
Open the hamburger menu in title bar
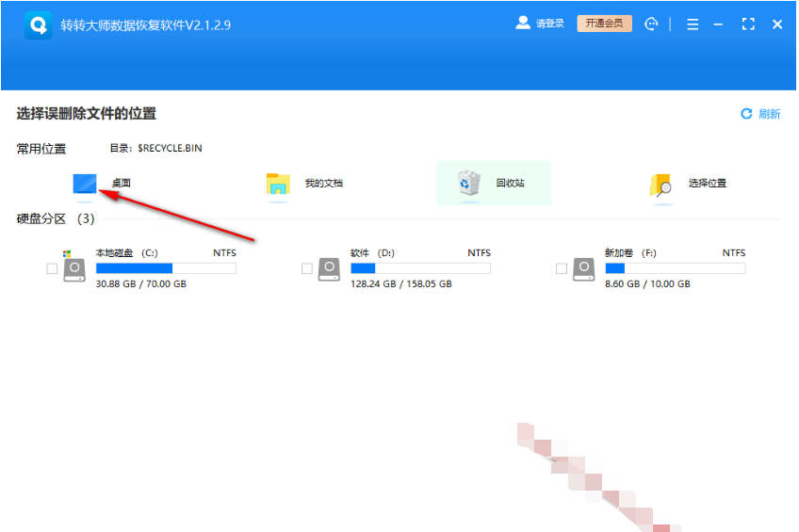(692, 24)
